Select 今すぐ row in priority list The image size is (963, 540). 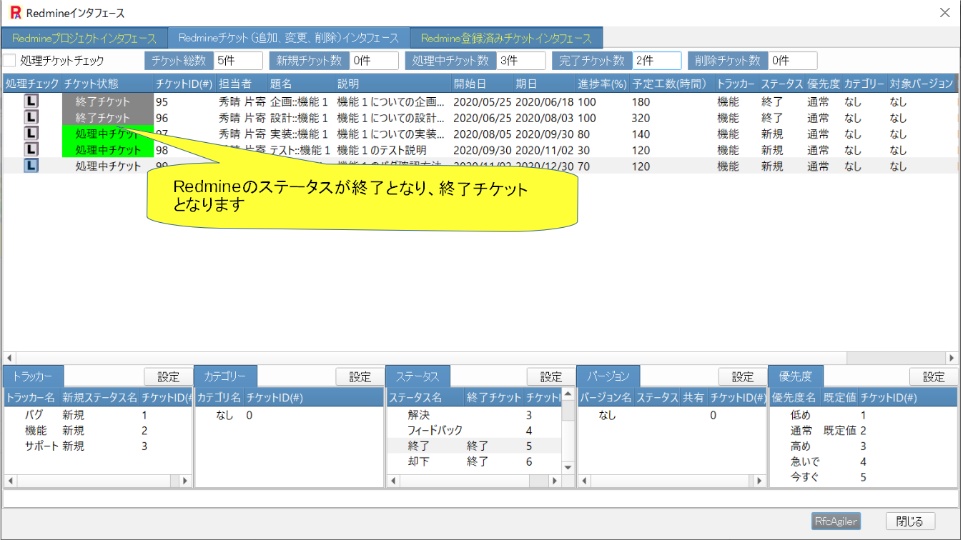click(863, 477)
